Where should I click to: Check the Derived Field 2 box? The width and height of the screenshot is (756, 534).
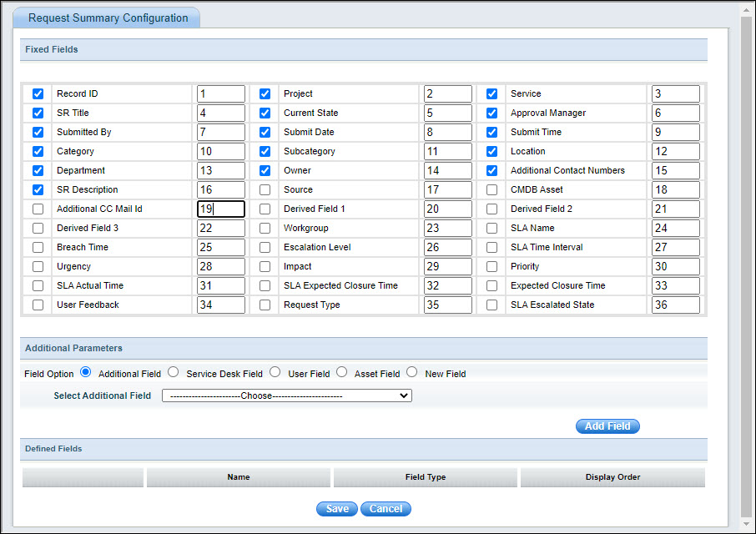point(491,209)
